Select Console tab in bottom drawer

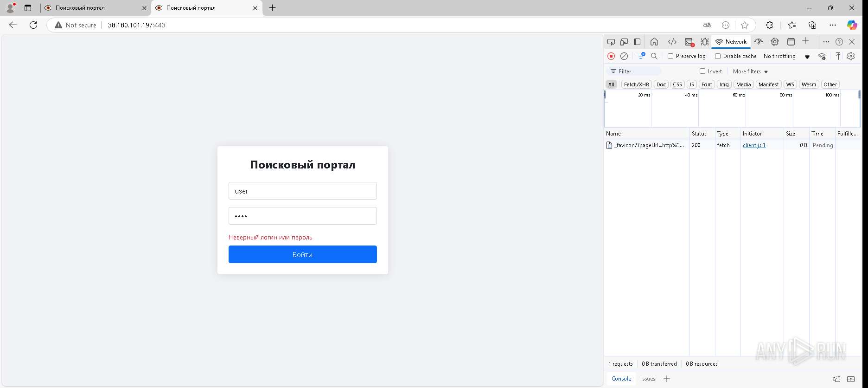(621, 379)
